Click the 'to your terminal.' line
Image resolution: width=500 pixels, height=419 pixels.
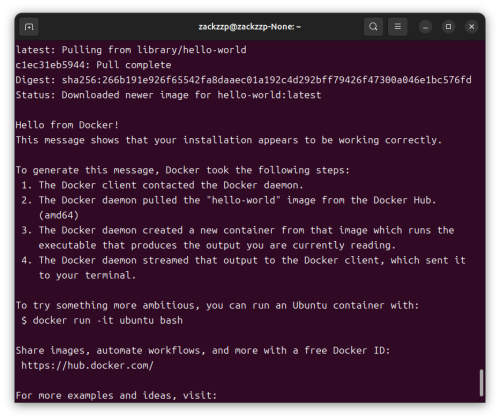click(x=87, y=275)
